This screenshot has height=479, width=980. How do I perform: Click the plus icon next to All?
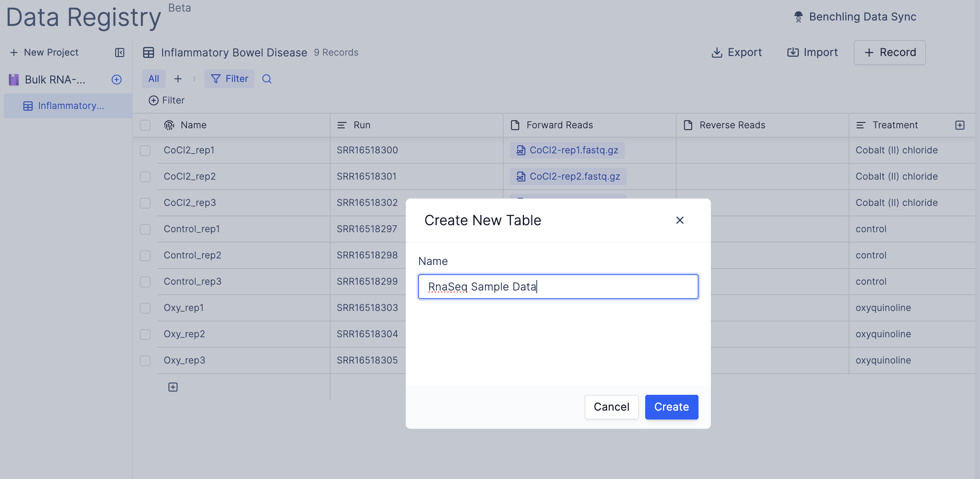(178, 79)
